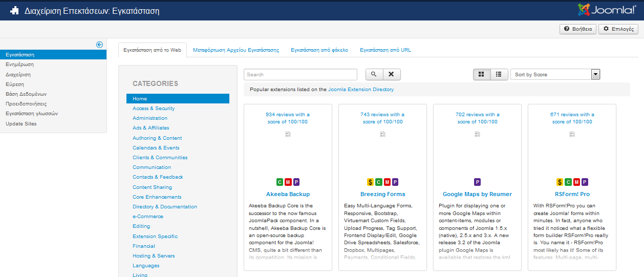Screen dimensions: 644x277
Task: Select the Εγκατάσταση από URL tab
Action: click(385, 50)
